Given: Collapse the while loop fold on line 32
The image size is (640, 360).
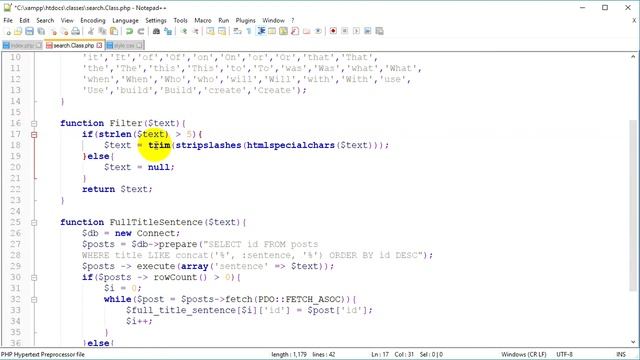Looking at the screenshot, I should 34,300.
